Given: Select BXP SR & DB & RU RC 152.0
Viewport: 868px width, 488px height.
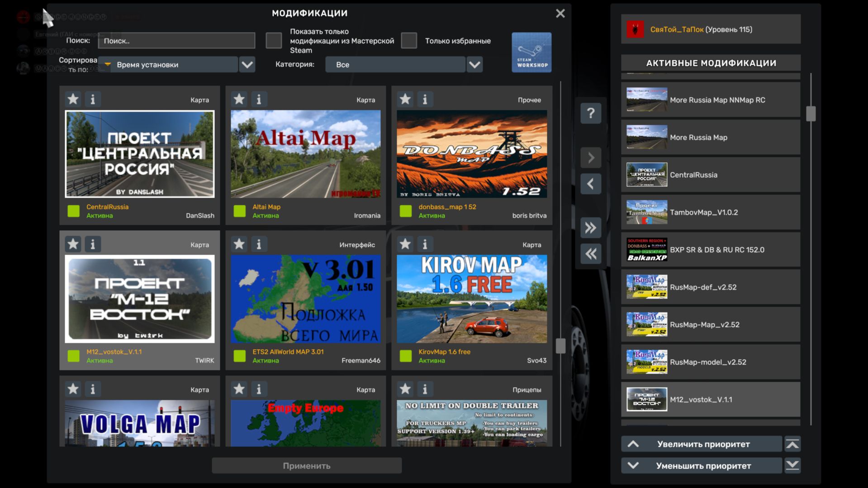Looking at the screenshot, I should pyautogui.click(x=710, y=250).
